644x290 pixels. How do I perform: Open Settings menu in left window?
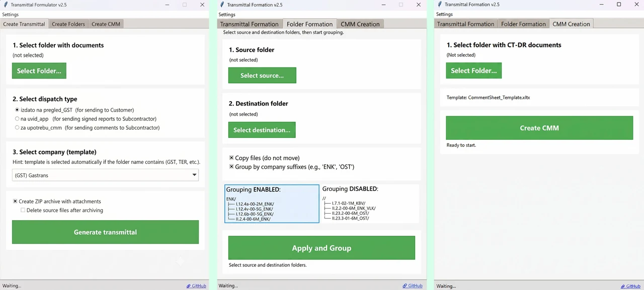click(x=11, y=15)
